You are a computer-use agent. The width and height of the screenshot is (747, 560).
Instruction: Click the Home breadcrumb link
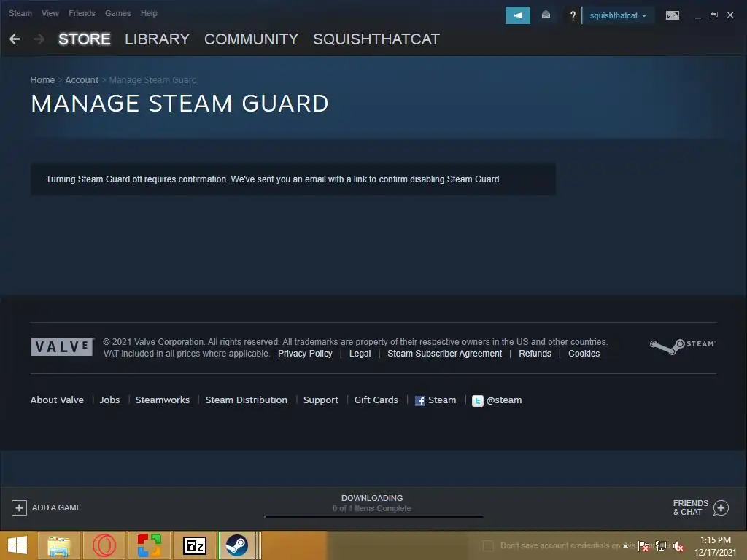click(42, 80)
